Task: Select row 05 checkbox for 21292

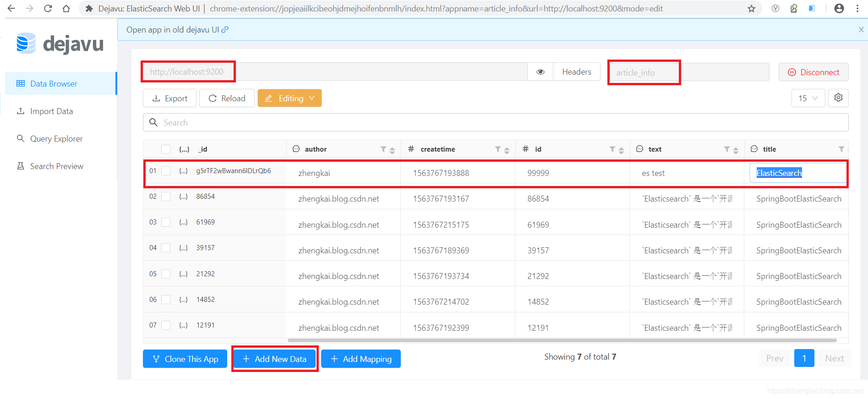Action: coord(166,274)
